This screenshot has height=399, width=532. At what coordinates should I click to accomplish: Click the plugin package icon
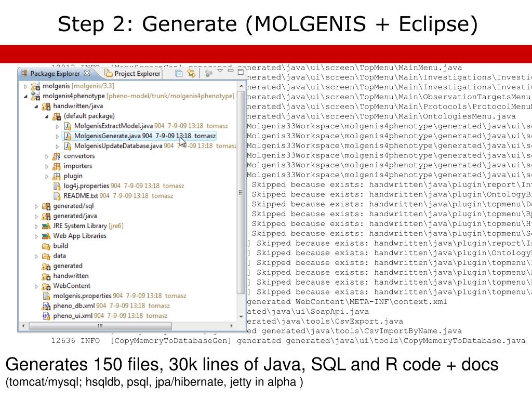point(56,177)
